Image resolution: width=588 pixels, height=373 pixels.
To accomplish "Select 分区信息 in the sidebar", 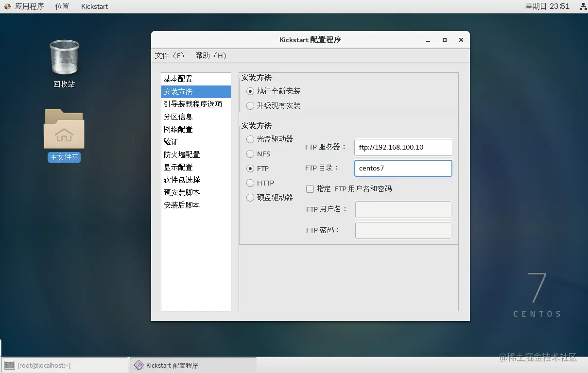I will click(x=196, y=117).
